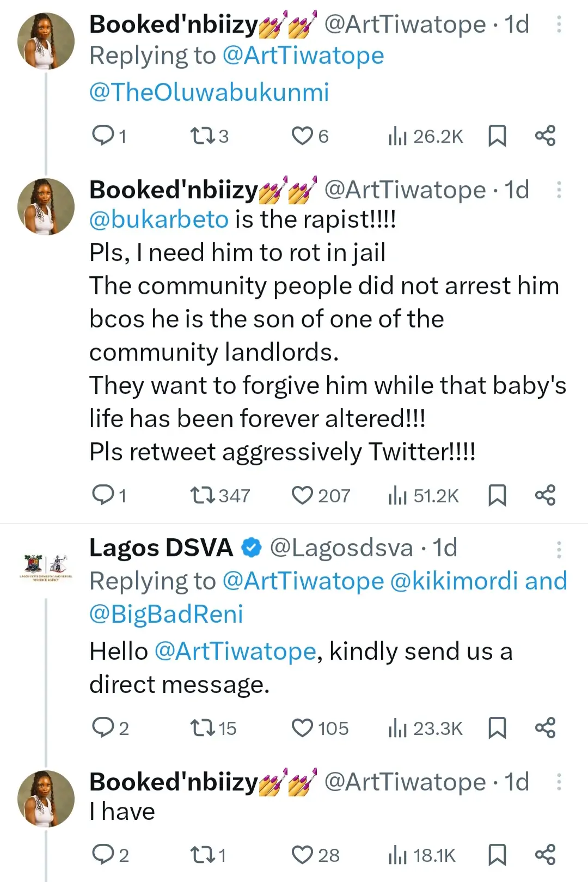This screenshot has width=588, height=882.
Task: Reply to the 'I have' tweet
Action: (102, 855)
